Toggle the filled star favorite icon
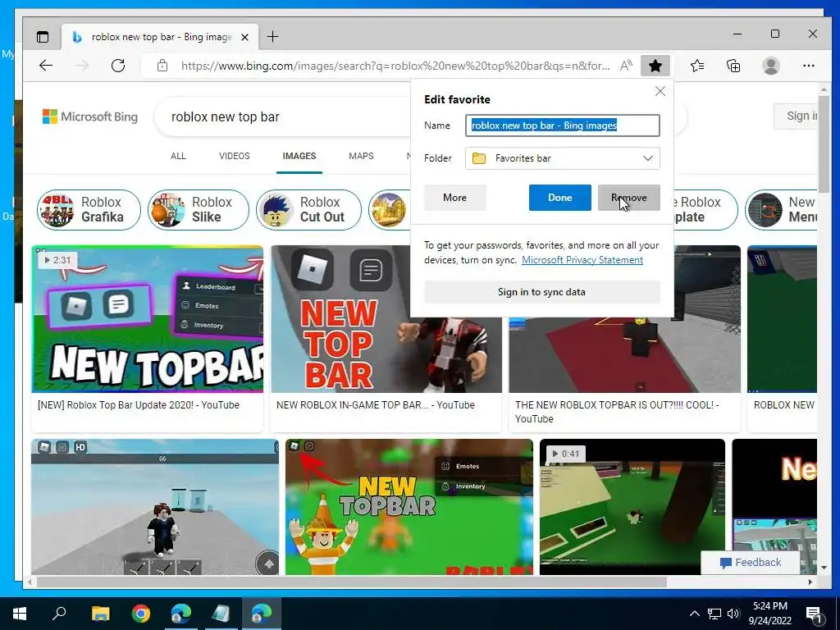 point(655,66)
